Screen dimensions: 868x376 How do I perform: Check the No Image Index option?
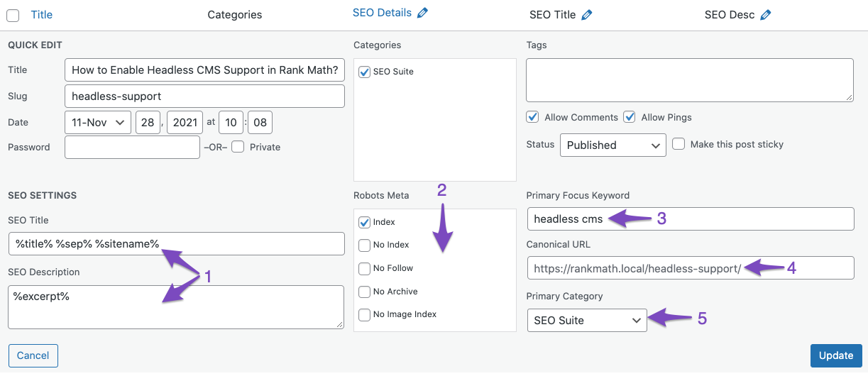(x=365, y=314)
